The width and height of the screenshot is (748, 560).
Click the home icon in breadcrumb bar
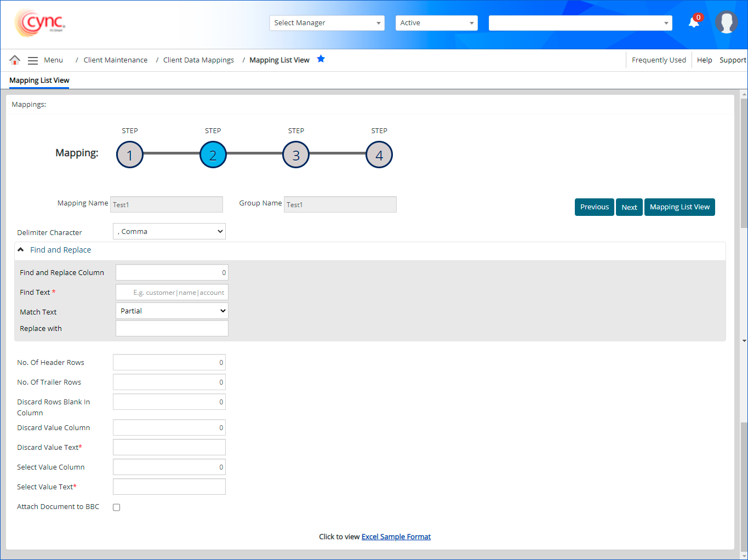(x=15, y=60)
